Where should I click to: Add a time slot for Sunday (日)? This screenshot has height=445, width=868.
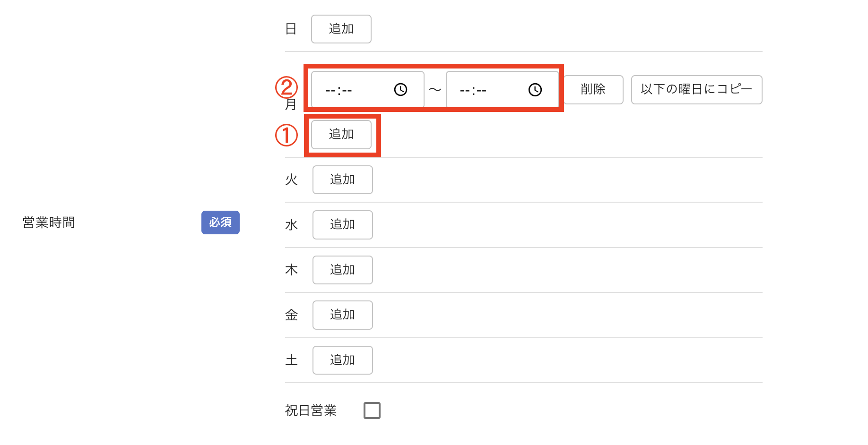(x=341, y=29)
